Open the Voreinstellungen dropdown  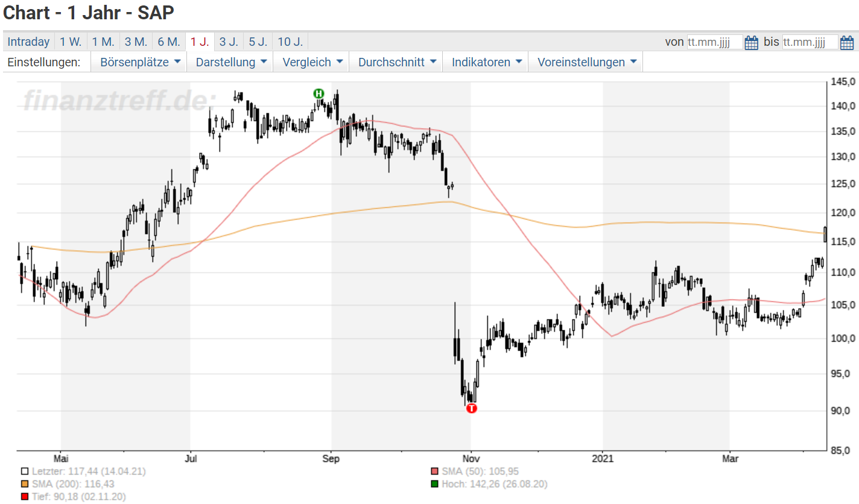coord(585,62)
